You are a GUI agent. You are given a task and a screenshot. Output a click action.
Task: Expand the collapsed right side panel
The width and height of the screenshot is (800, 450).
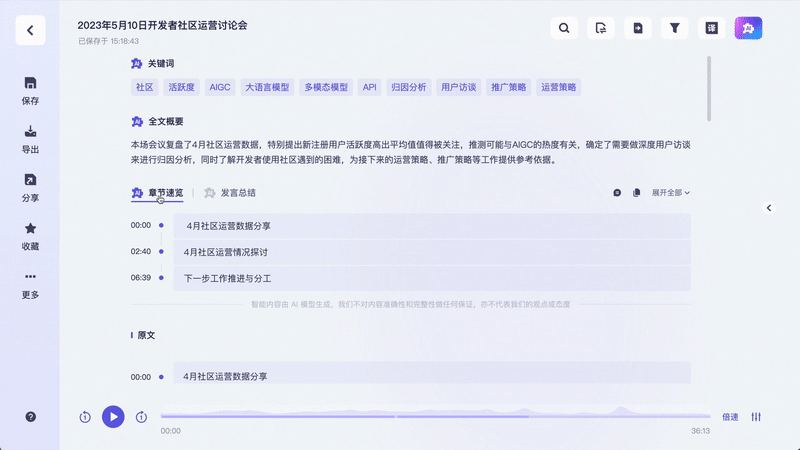pyautogui.click(x=768, y=208)
